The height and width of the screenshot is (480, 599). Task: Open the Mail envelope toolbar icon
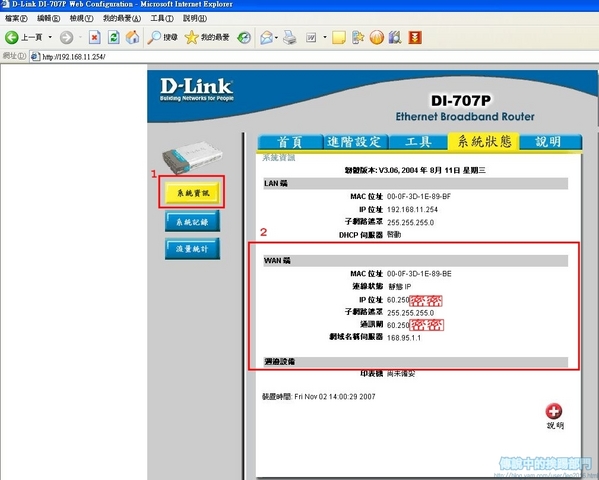point(266,37)
